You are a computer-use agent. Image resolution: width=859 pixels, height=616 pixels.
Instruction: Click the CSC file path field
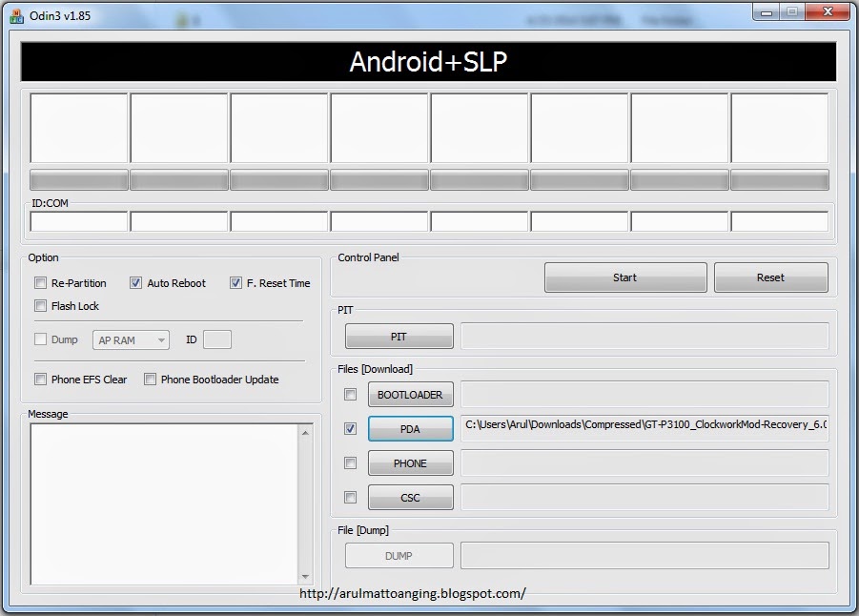point(644,497)
